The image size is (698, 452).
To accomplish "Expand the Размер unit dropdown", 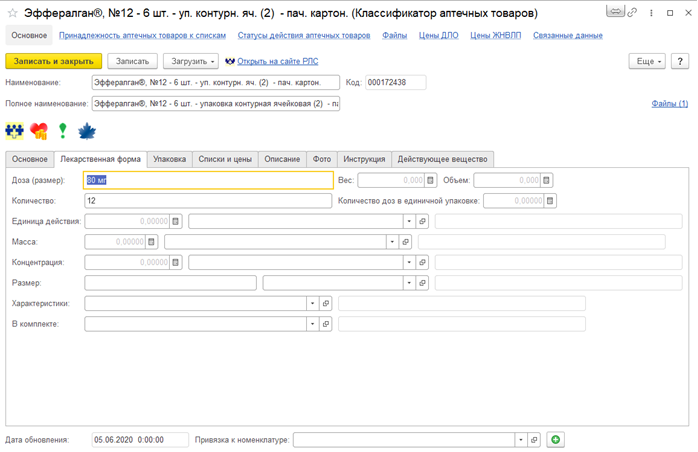I will (409, 283).
